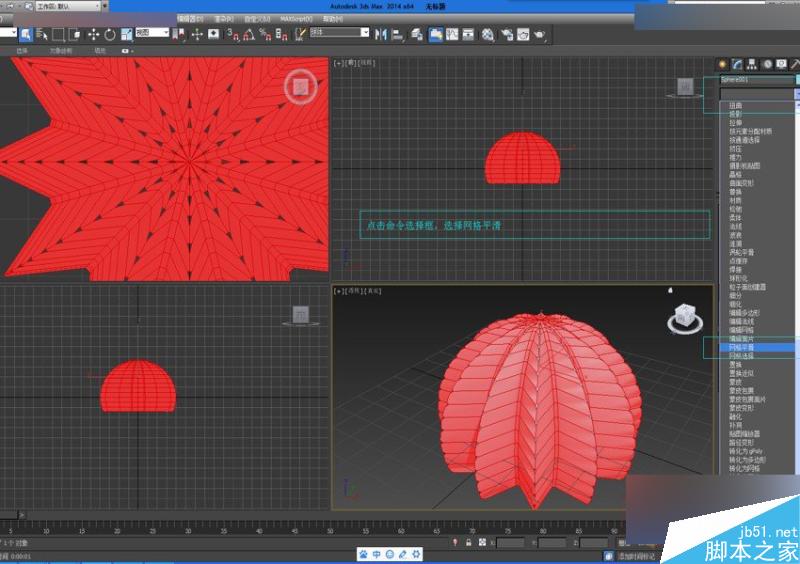Image resolution: width=800 pixels, height=564 pixels.
Task: Open the front viewport label menu
Action: click(x=355, y=63)
